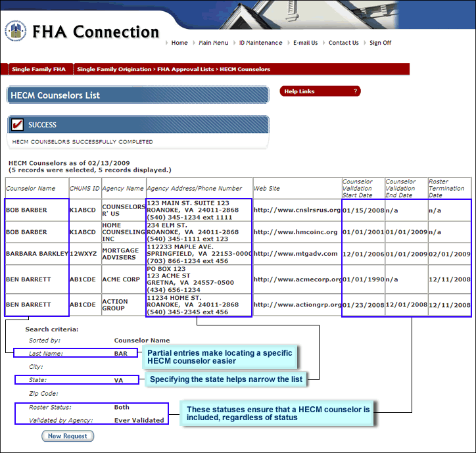
Task: Open http://www.actiongrp.org web site link
Action: pos(297,304)
